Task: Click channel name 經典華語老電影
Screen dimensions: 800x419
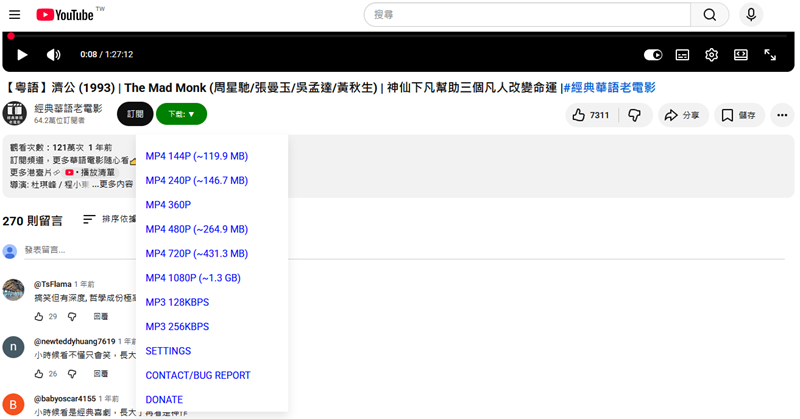Action: tap(68, 108)
